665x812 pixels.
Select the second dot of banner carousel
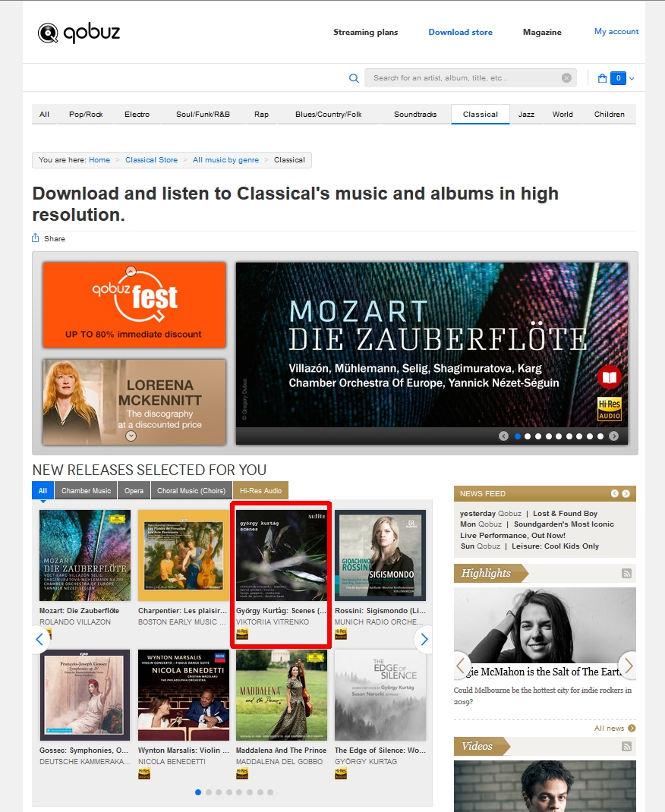point(528,436)
